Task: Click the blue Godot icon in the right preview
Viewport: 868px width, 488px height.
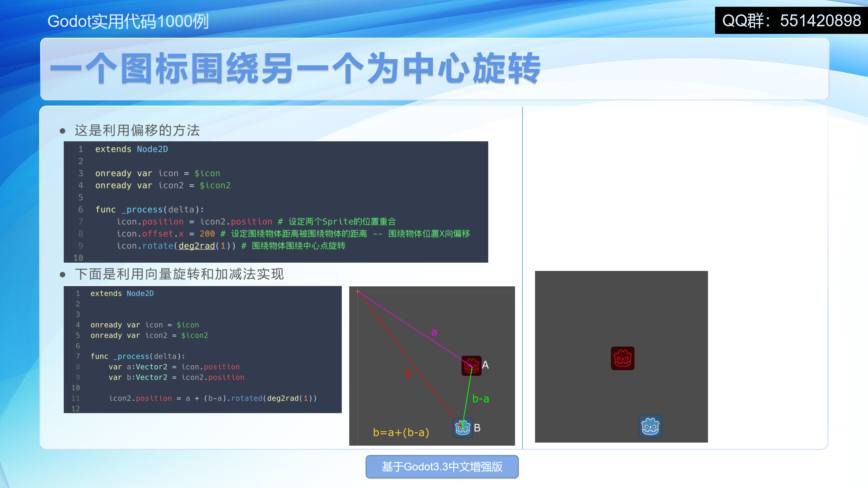Action: click(x=650, y=426)
